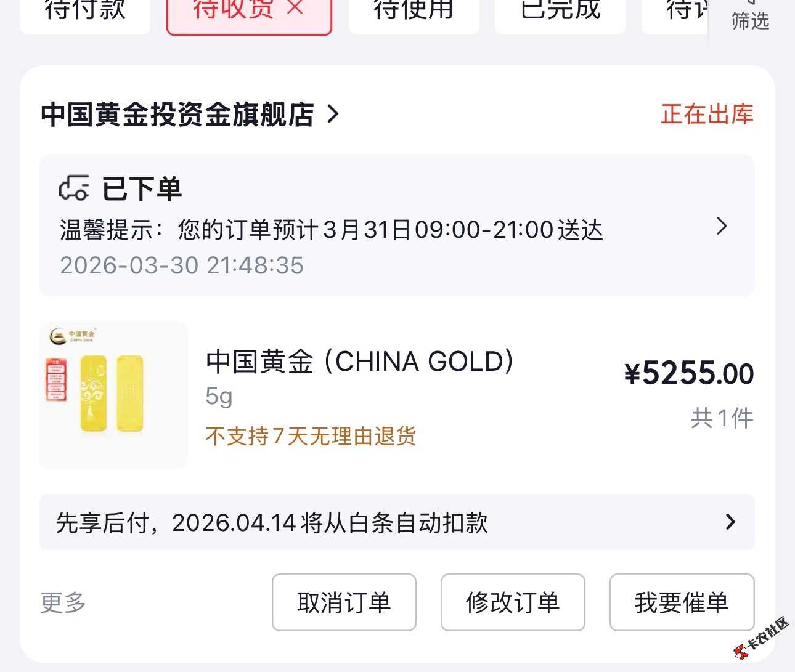This screenshot has height=672, width=795.
Task: Tap the 正在出库 order status
Action: [x=707, y=115]
